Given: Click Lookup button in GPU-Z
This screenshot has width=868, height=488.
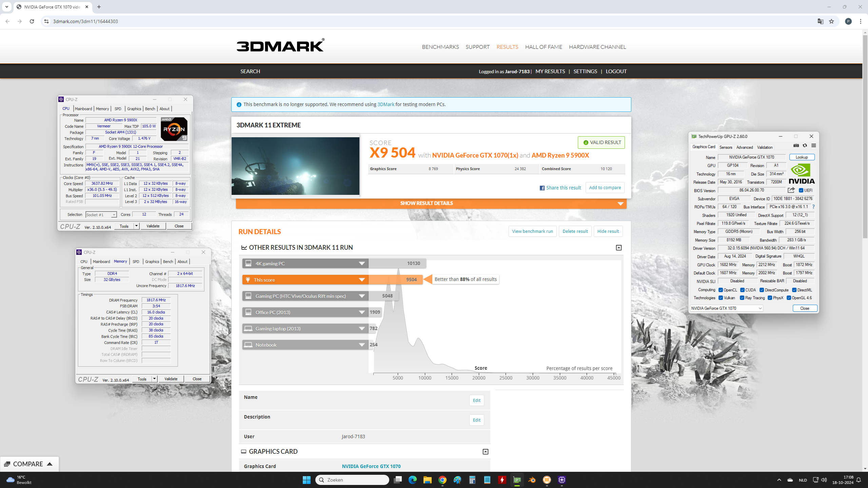Looking at the screenshot, I should [802, 157].
